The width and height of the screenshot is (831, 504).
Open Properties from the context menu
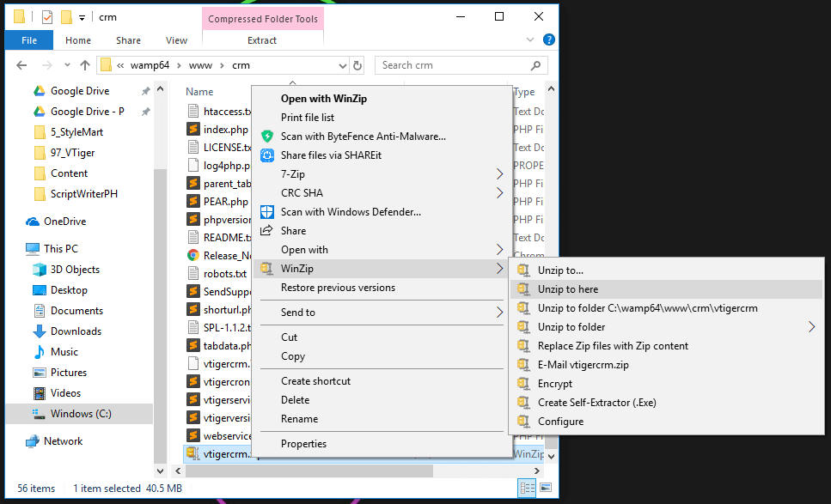pos(303,444)
